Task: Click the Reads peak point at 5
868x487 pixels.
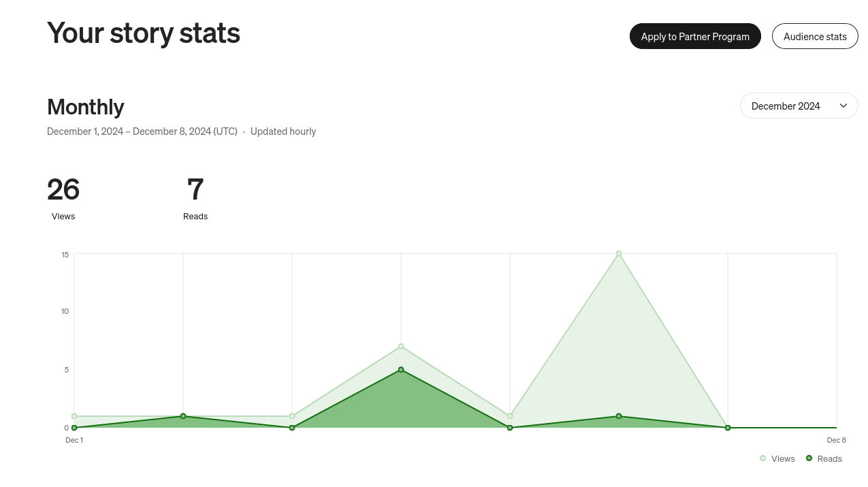Action: tap(401, 370)
